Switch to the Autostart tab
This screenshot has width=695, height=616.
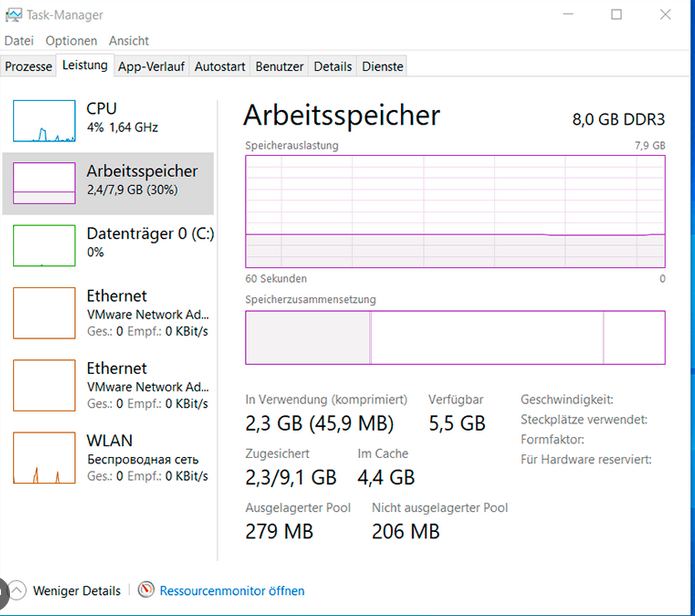(x=220, y=66)
